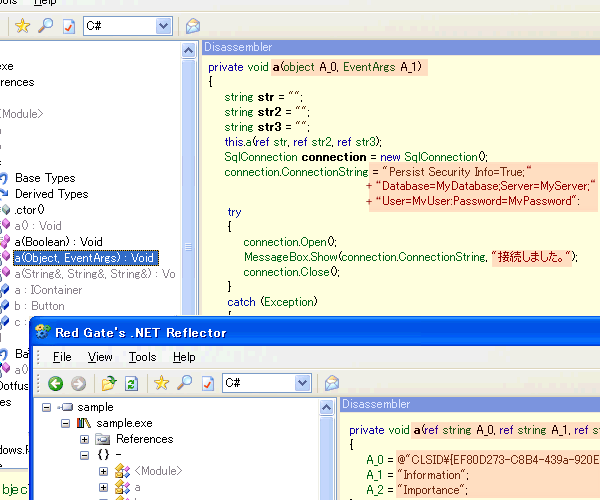This screenshot has height=500, width=600.
Task: Select the sample.exe tree item
Action: pos(124,423)
